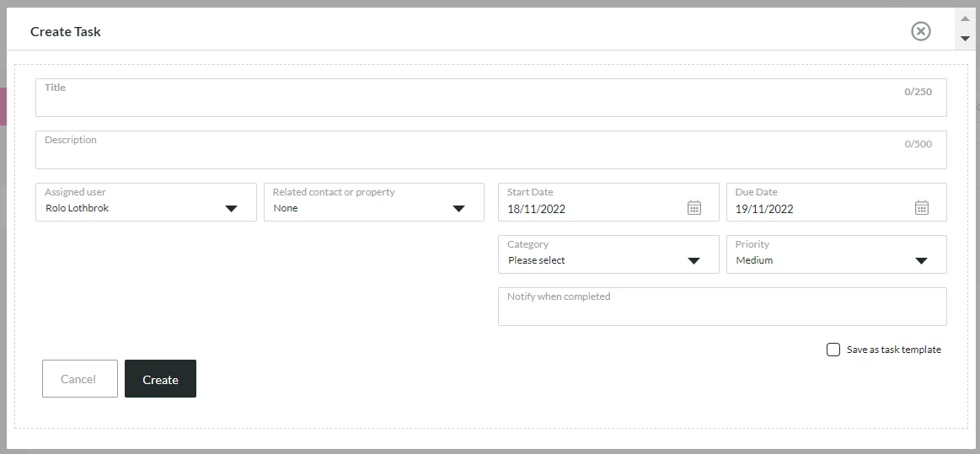Click the scrollbar down arrow

point(965,39)
